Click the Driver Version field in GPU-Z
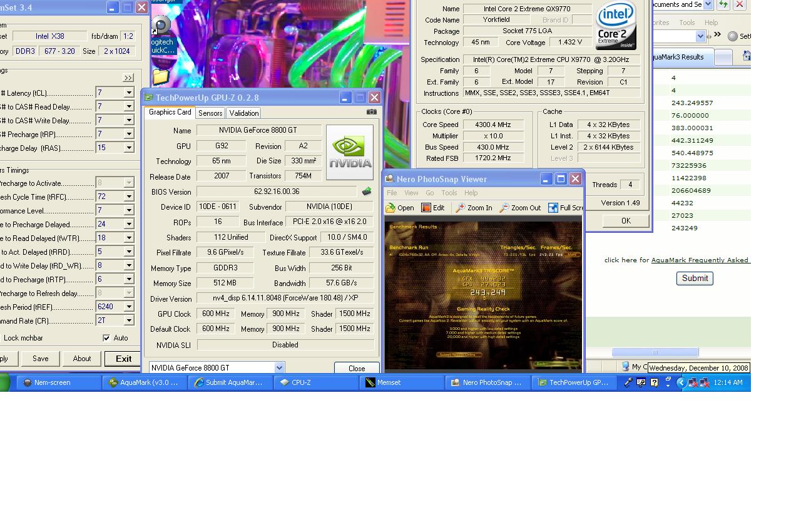Viewport: 801px width, 532px height. 285,299
